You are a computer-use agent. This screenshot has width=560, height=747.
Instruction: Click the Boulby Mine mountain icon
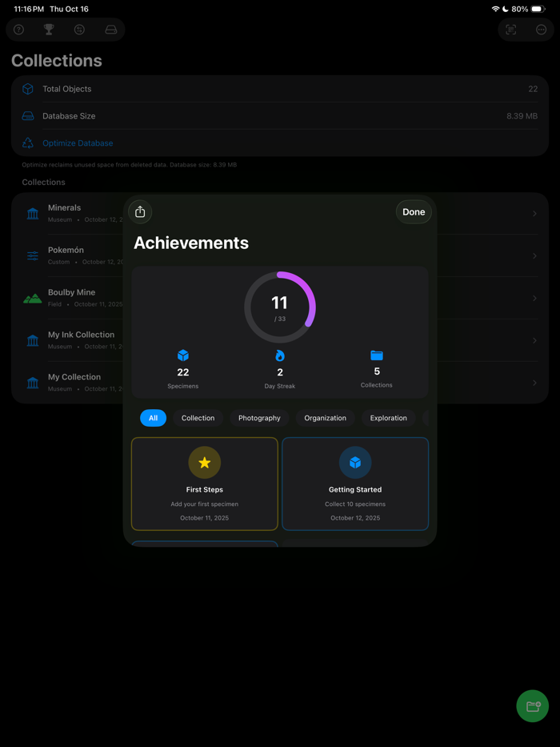[32, 298]
